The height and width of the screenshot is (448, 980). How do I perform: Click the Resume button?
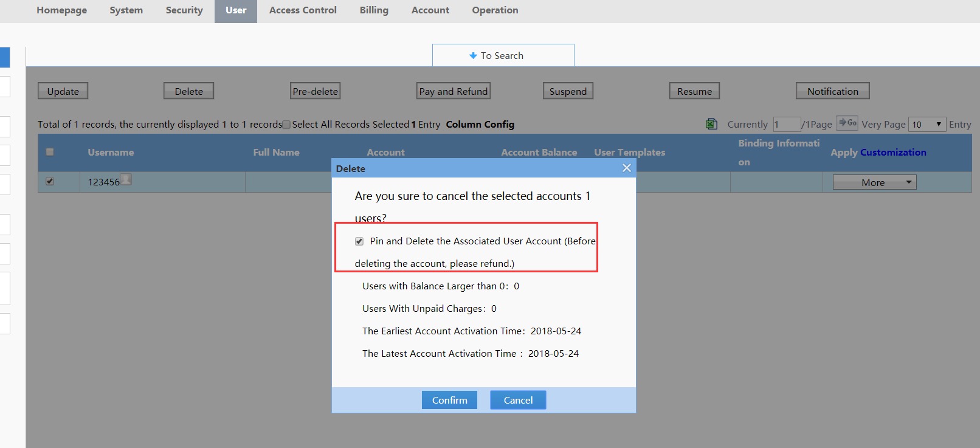click(x=694, y=91)
